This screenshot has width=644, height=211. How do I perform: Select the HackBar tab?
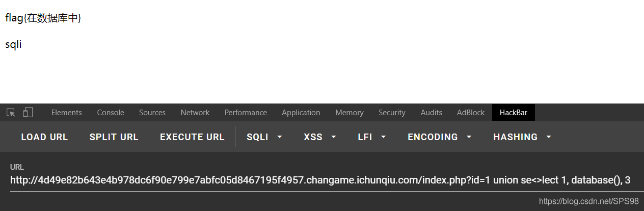(x=514, y=113)
